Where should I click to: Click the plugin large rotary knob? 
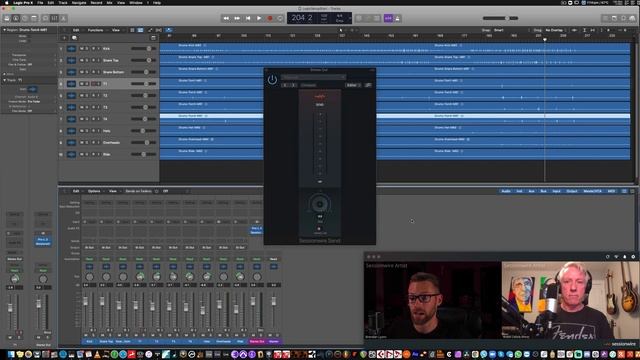click(x=320, y=204)
